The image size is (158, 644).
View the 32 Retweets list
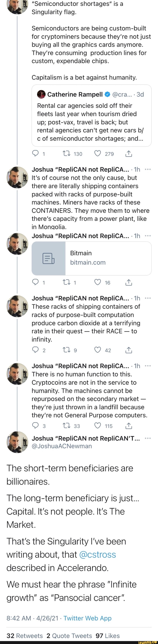tap(25, 635)
